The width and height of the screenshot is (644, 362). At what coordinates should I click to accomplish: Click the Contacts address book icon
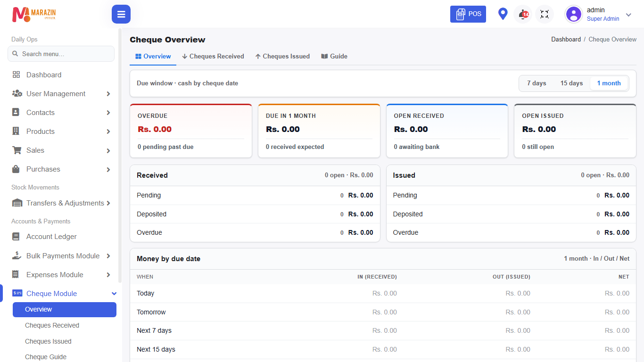(x=17, y=113)
